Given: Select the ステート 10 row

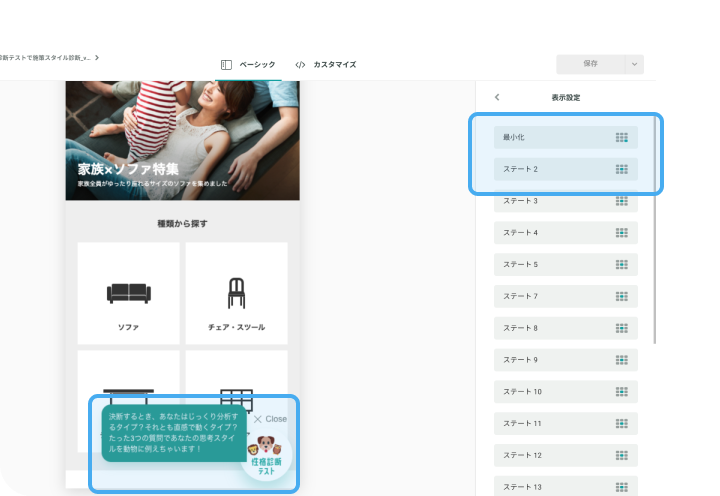Looking at the screenshot, I should (x=566, y=392).
